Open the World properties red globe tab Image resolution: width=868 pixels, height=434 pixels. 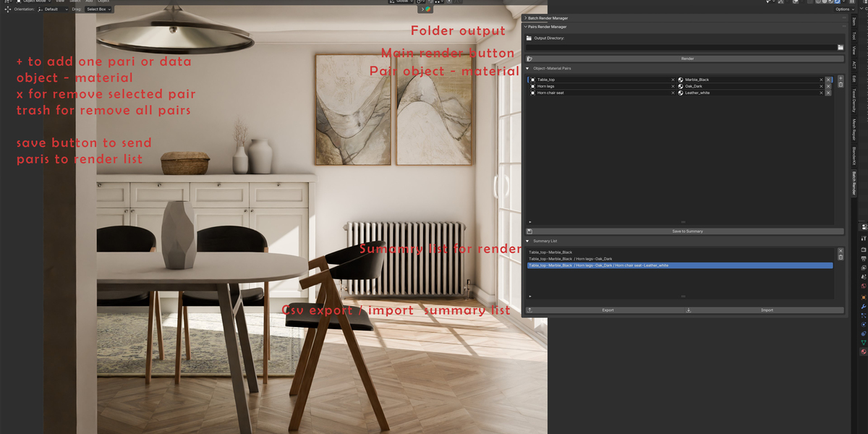pyautogui.click(x=863, y=286)
